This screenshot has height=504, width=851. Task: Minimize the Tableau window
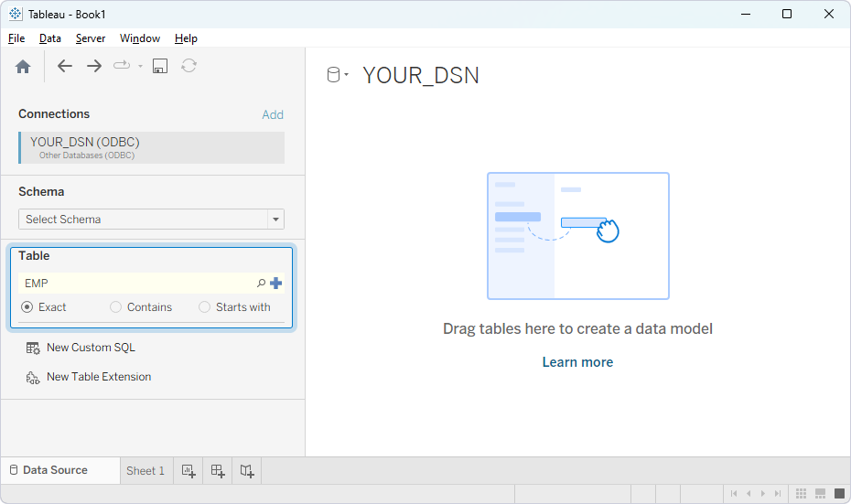[746, 14]
